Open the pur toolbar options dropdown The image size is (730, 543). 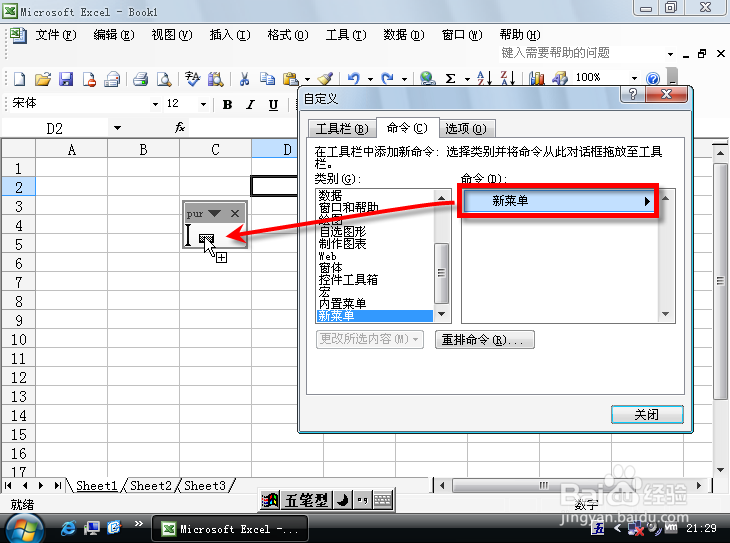point(214,213)
